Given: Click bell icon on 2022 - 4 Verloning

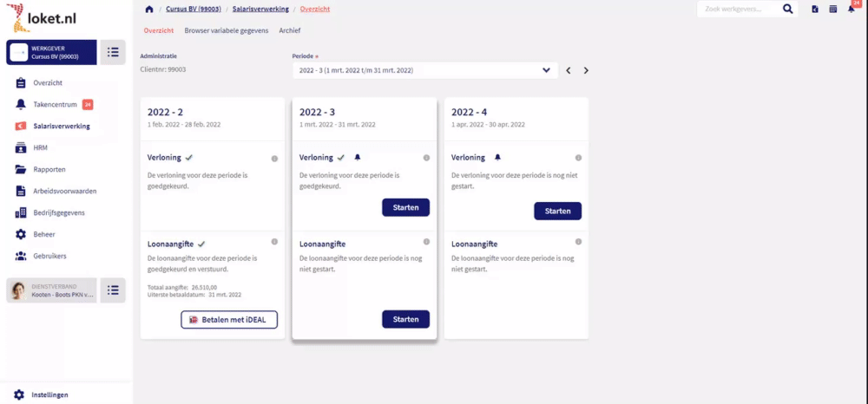Looking at the screenshot, I should coord(497,158).
